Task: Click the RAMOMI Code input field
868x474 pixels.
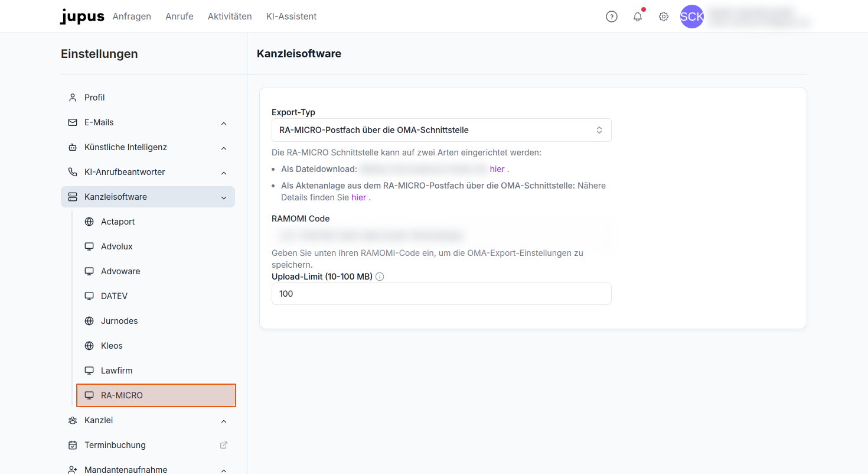Action: (x=441, y=235)
